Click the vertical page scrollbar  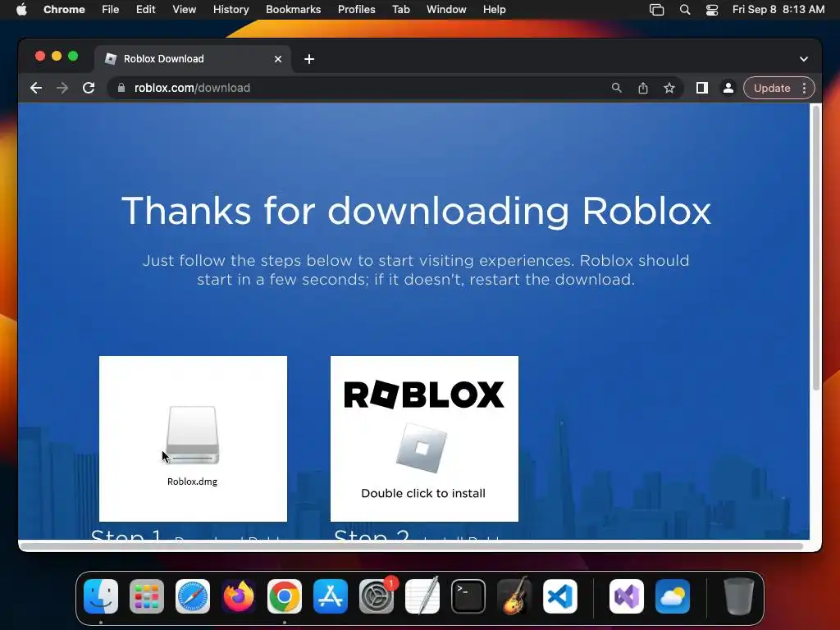pyautogui.click(x=816, y=248)
